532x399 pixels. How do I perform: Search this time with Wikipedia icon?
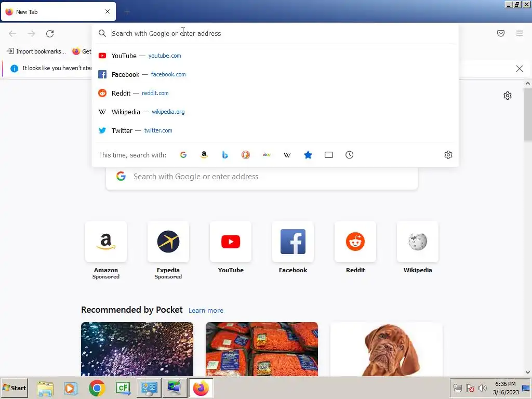287,155
